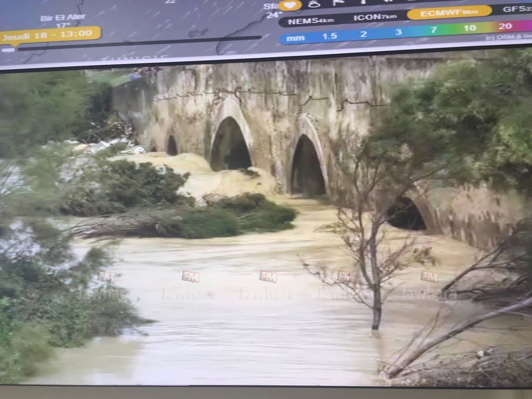Select the highlighted ECMWF 9km model
The height and width of the screenshot is (399, 532).
pyautogui.click(x=449, y=13)
